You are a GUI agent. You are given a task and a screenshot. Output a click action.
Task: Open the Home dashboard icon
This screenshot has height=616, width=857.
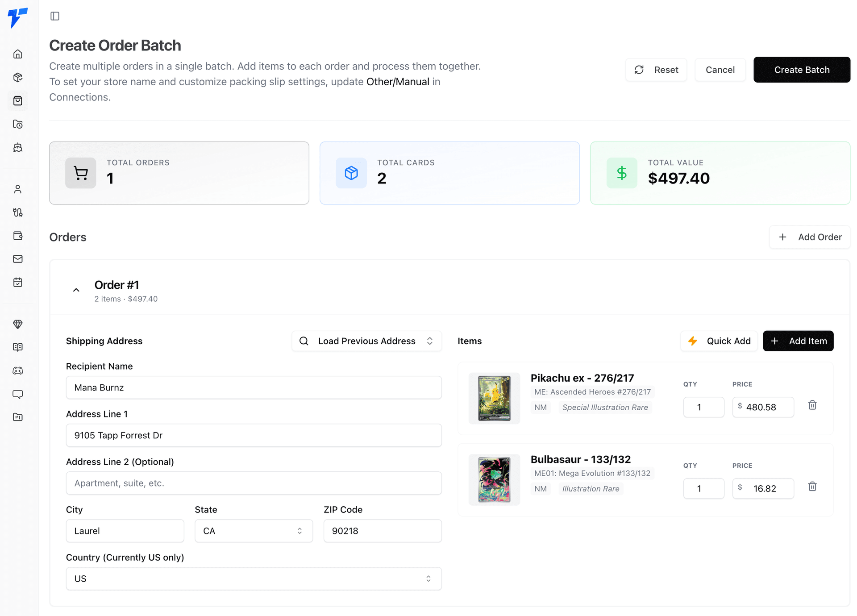pyautogui.click(x=18, y=54)
